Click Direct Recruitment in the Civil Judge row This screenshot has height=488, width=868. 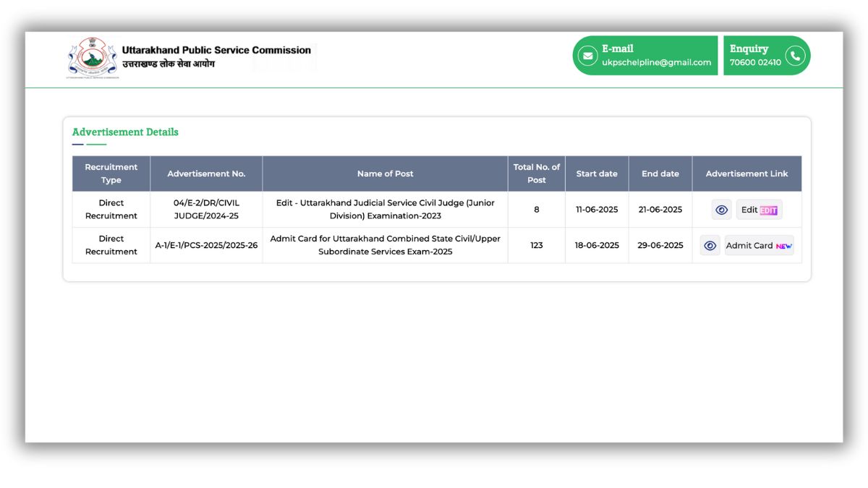tap(111, 210)
